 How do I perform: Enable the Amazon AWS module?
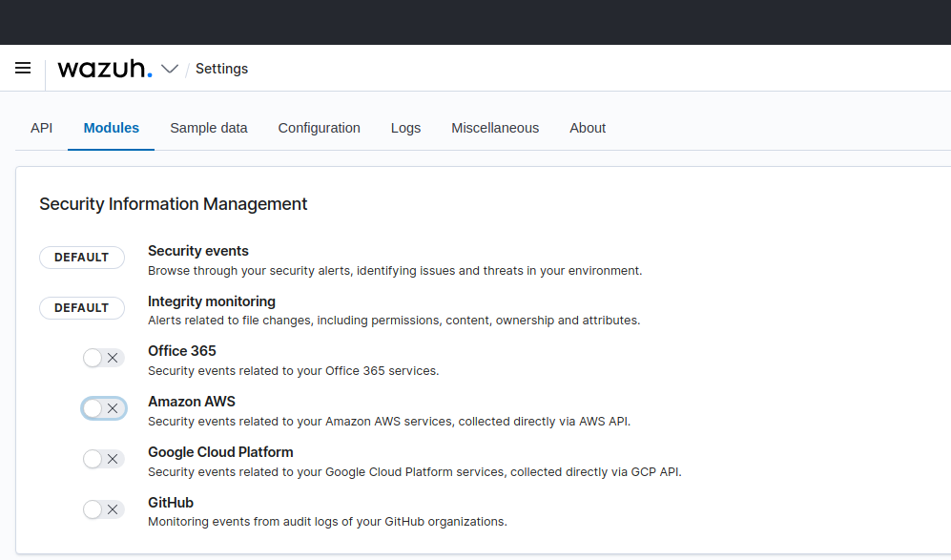[x=96, y=407]
